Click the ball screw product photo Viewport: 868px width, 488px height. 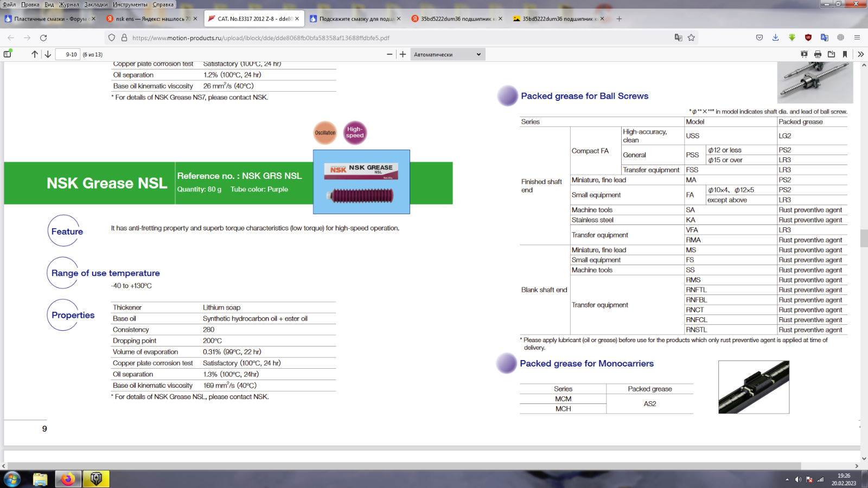[x=815, y=82]
